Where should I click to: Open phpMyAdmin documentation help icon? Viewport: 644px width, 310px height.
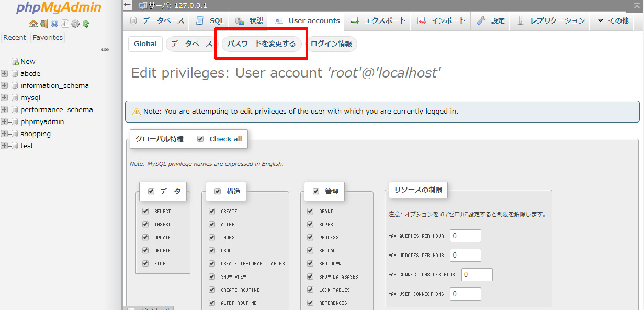tap(54, 24)
